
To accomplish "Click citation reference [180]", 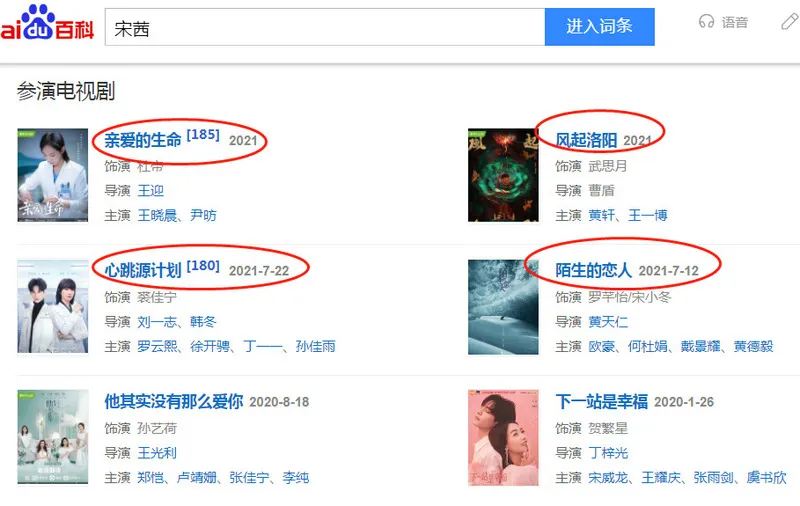I will pos(203,266).
